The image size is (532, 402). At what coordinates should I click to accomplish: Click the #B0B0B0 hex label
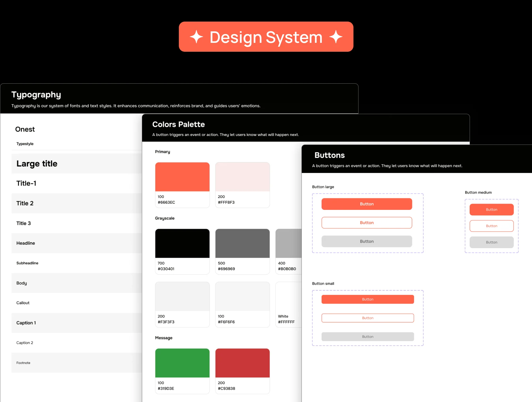287,269
